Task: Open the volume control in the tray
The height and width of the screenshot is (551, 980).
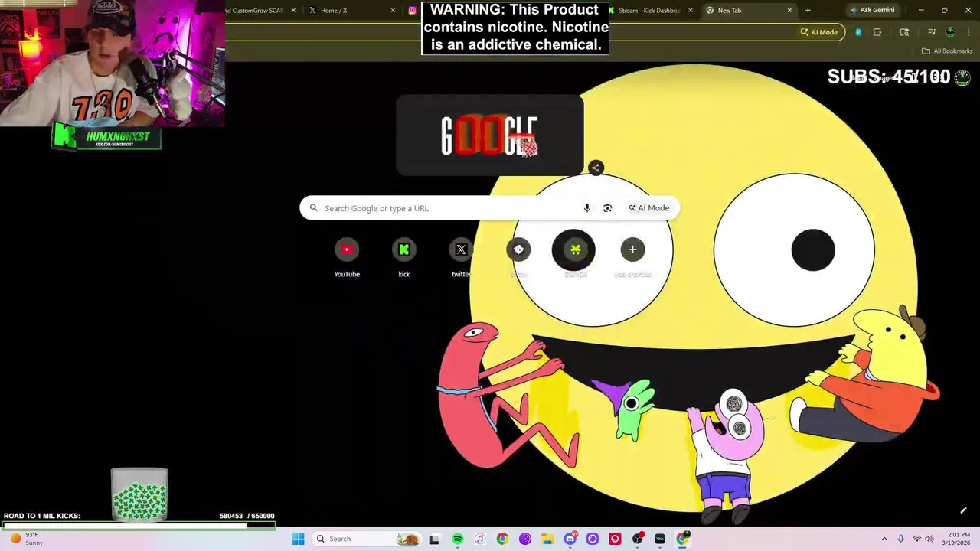Action: [929, 539]
